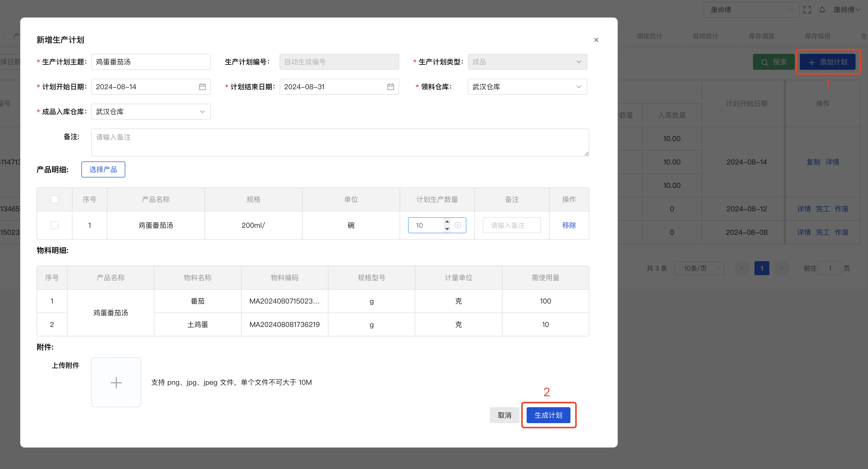
Task: Check the checkbox for the 鸡蛋番茄汤 row
Action: point(54,225)
